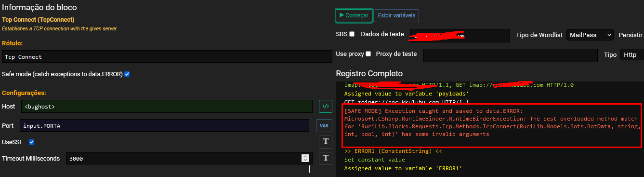Screen dimensions: 644x177
Task: Click the Configurações section label
Action: click(x=24, y=93)
